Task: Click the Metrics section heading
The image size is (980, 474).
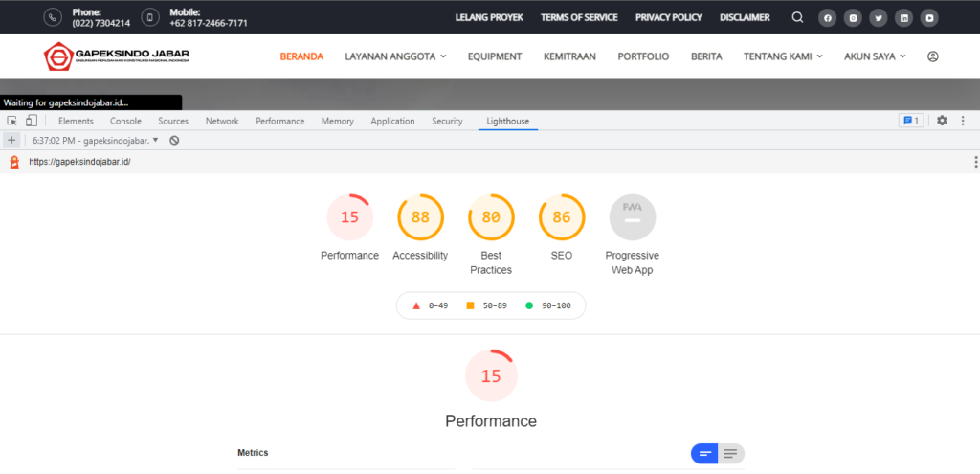Action: 253,453
